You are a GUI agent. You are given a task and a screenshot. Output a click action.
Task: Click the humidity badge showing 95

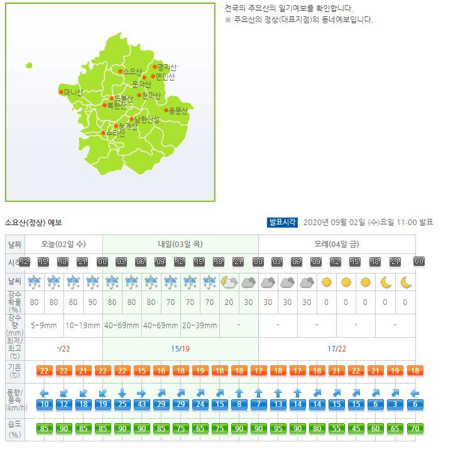point(278,430)
